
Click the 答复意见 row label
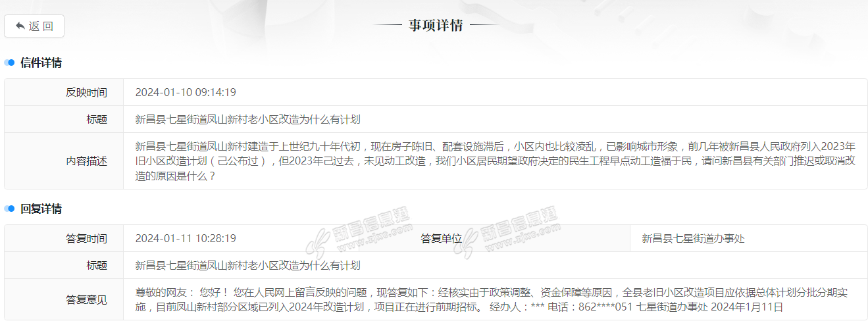pos(86,300)
